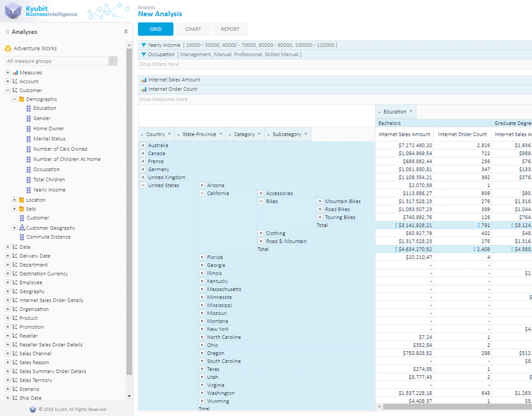Open the Subcategory column dropdown arrow
This screenshot has height=416, width=532.
click(305, 134)
